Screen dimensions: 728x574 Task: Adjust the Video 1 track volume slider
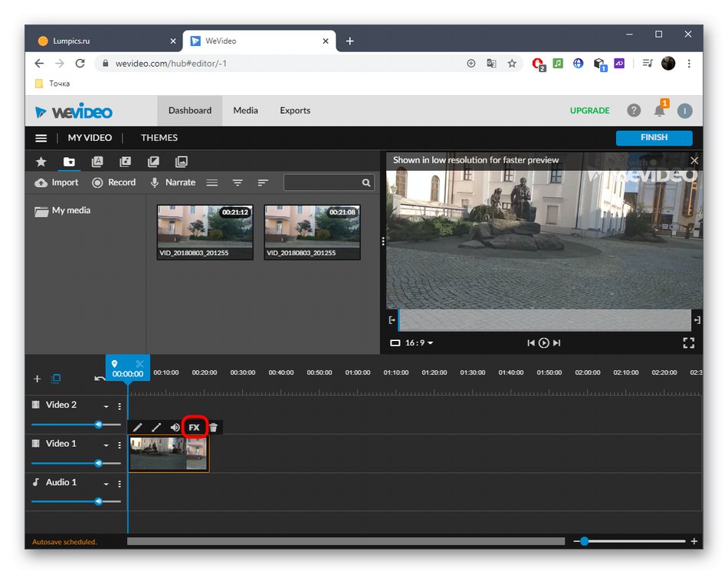tap(98, 463)
